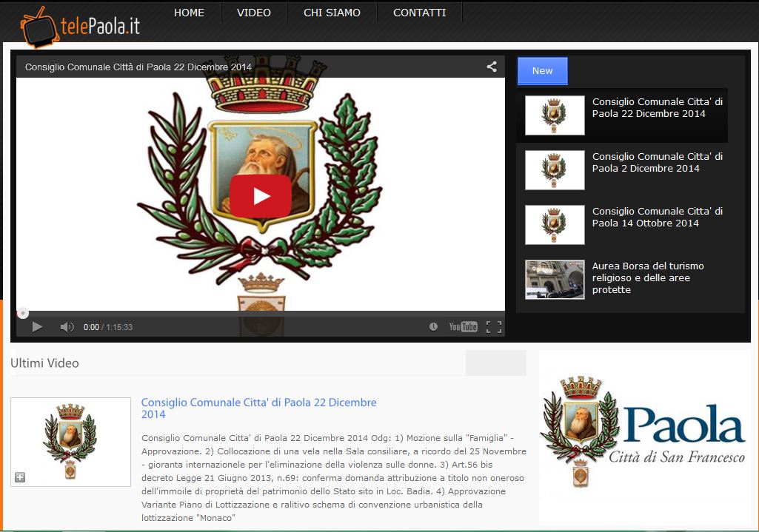Screen dimensions: 759x532
Task: Open the video on YouTube via logo
Action: pos(464,327)
